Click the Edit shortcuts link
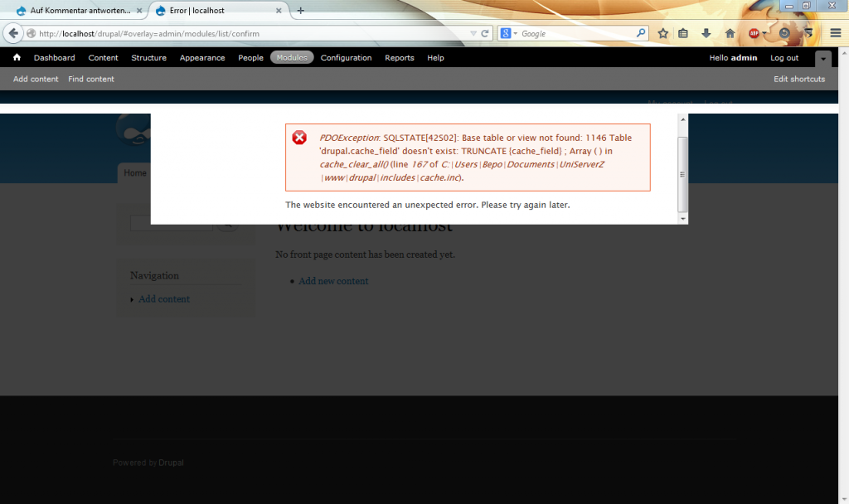 [799, 79]
